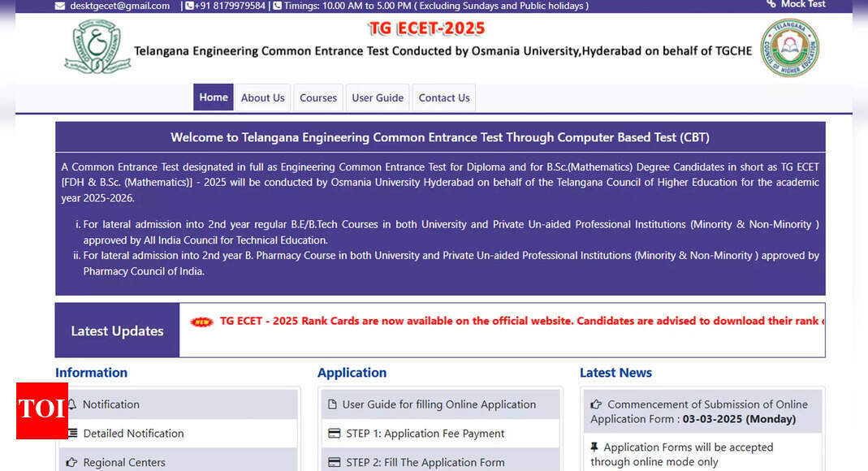The height and width of the screenshot is (471, 868).
Task: Click the TOI logo badge
Action: [x=42, y=411]
